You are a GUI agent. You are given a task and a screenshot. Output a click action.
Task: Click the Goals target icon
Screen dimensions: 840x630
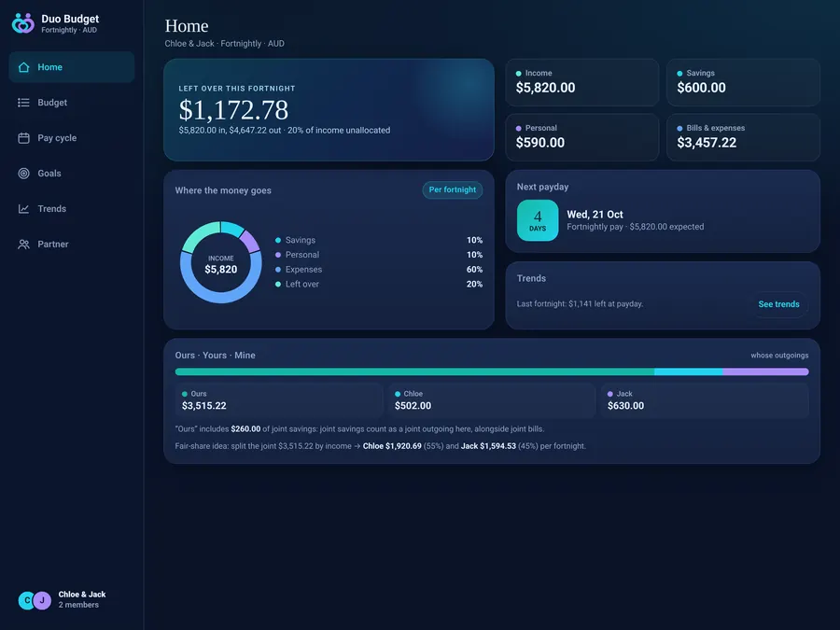point(23,173)
